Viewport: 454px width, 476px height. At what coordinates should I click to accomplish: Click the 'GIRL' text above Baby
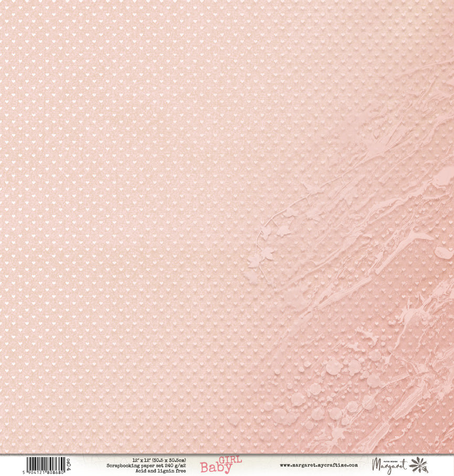click(230, 460)
